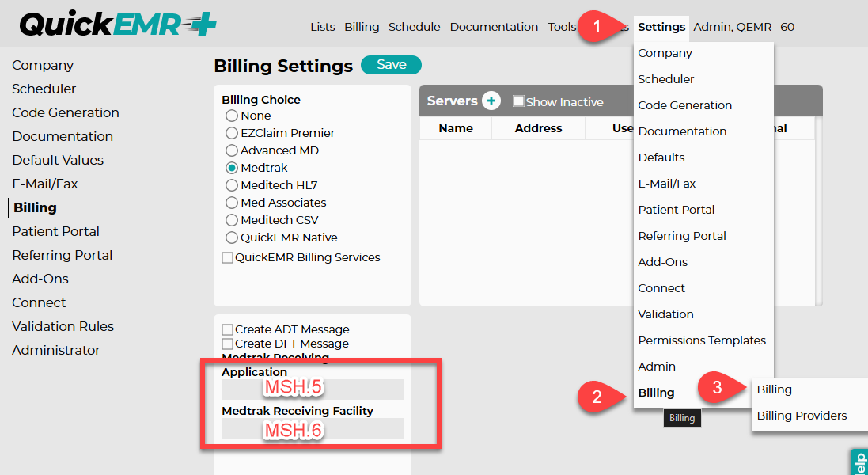The height and width of the screenshot is (475, 868).
Task: Open the Help tab at bottom right
Action: (859, 462)
